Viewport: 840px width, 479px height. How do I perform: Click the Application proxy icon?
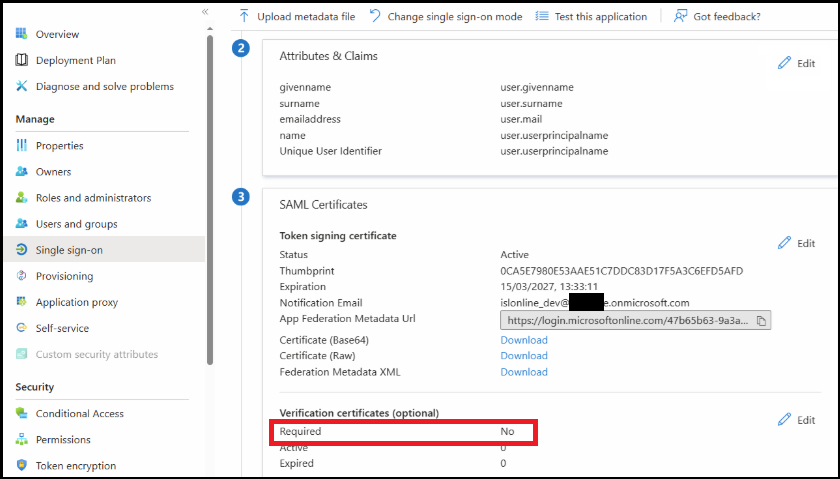(x=21, y=302)
